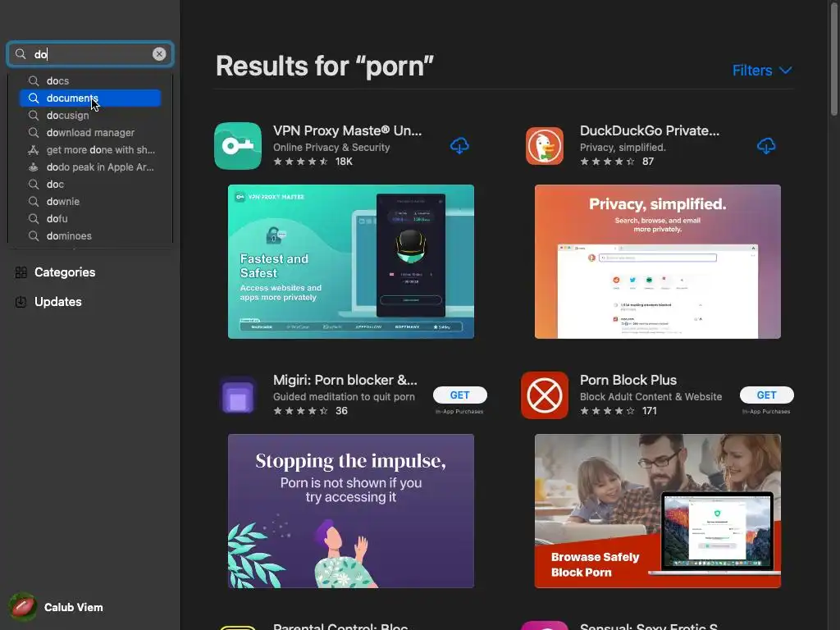Select the 'dofu' search suggestion

(90, 218)
